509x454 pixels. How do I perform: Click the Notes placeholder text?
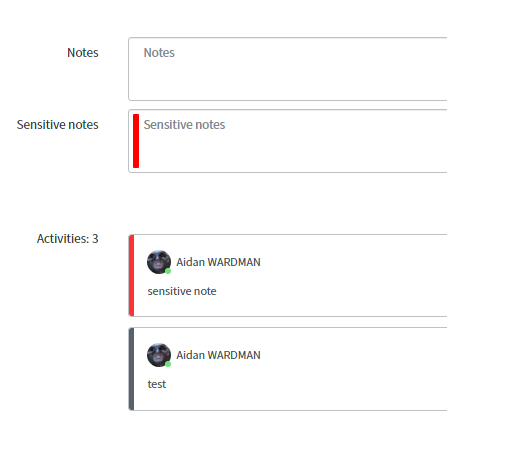[159, 53]
